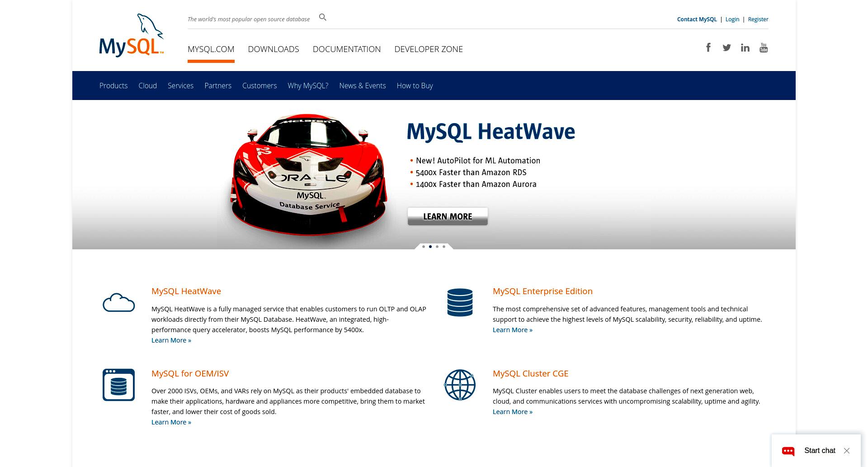The height and width of the screenshot is (467, 868).
Task: Click "1400x Faster than Amazon Aurora" bullet
Action: 476,184
